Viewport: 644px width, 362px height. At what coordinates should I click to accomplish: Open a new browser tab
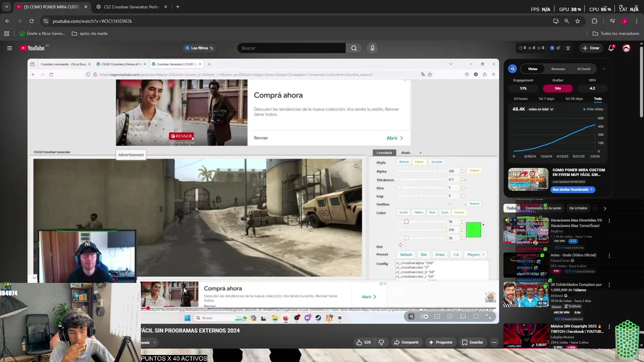tap(178, 7)
